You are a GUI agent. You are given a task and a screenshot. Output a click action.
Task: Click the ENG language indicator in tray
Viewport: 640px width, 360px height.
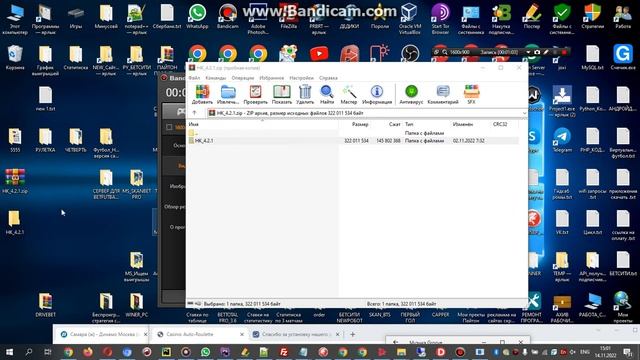pyautogui.click(x=584, y=352)
